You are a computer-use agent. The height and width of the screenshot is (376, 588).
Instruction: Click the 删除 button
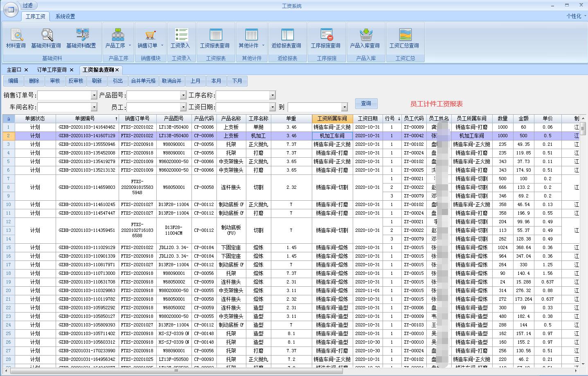pyautogui.click(x=34, y=81)
